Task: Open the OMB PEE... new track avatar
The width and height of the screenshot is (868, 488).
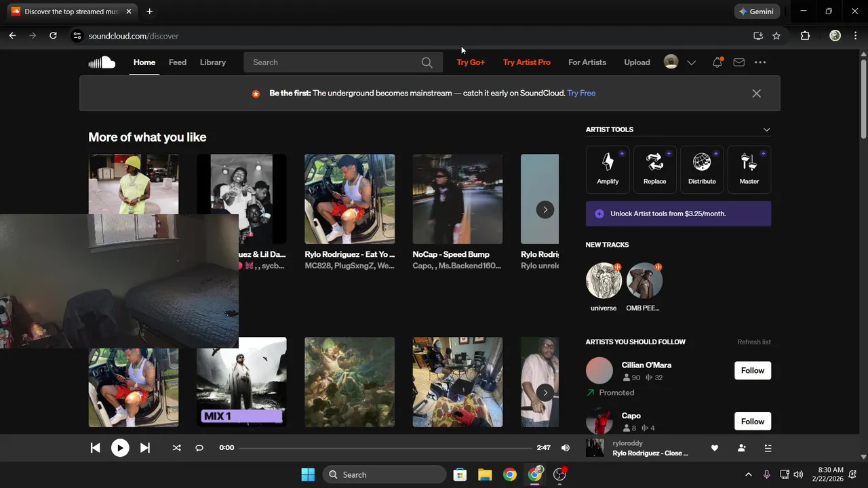Action: click(x=644, y=281)
